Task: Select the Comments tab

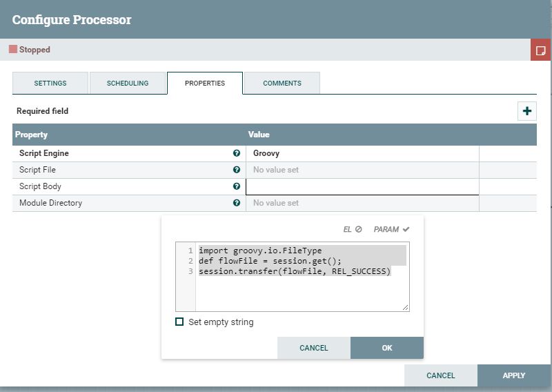Action: click(x=282, y=84)
